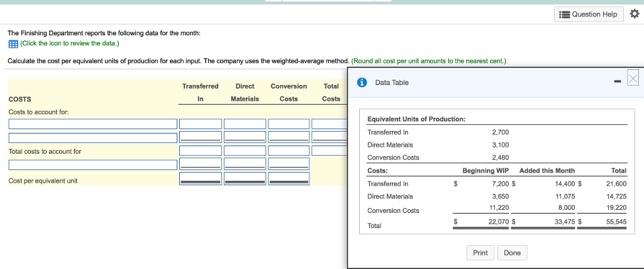Select second label field under Costs to account for
The height and width of the screenshot is (269, 644).
coord(92,137)
